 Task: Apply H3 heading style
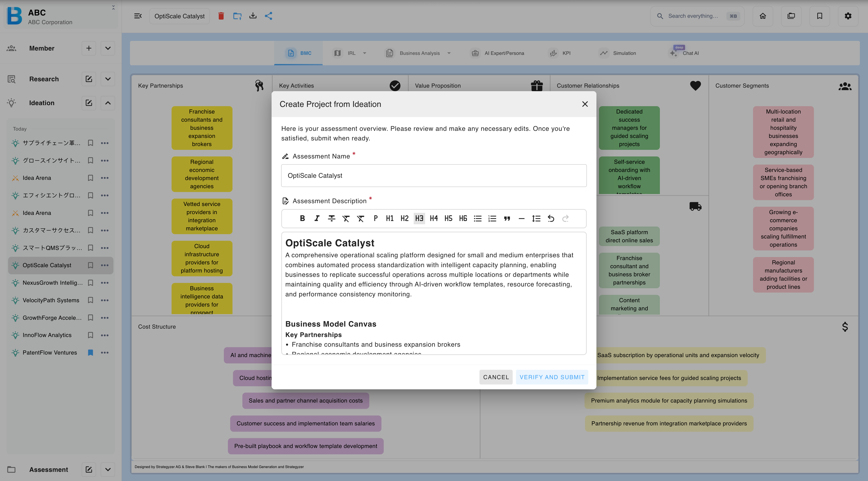click(x=419, y=218)
